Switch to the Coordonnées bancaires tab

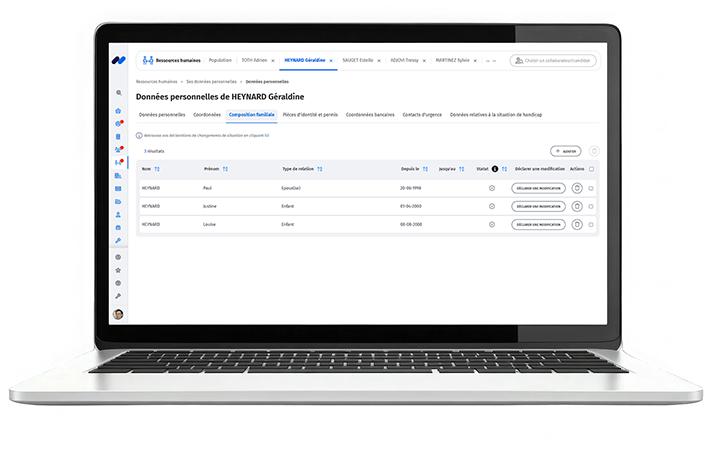coord(370,115)
